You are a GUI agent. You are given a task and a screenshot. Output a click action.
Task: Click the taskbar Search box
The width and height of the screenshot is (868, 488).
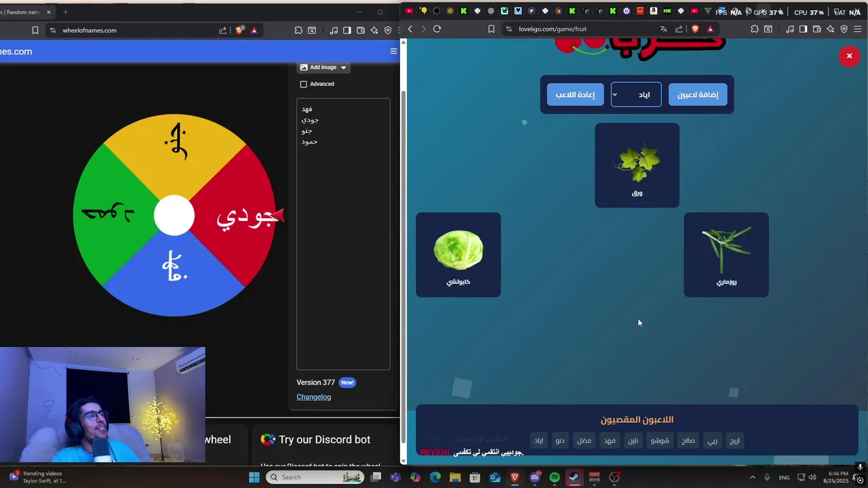point(315,477)
